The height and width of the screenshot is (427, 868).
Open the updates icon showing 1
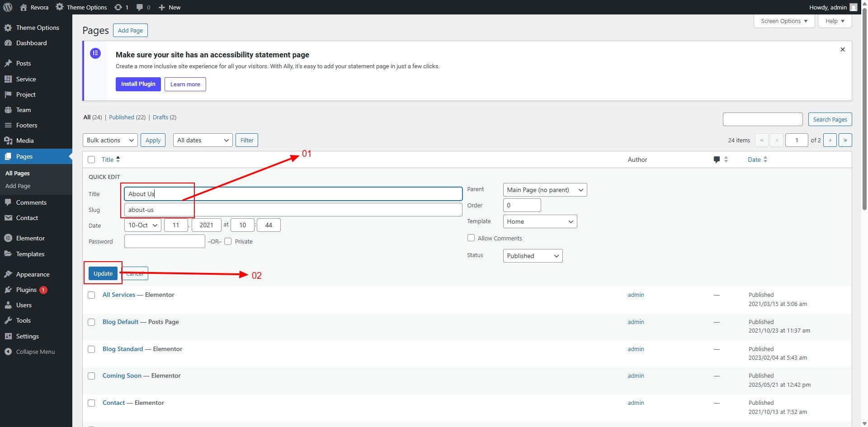[118, 7]
